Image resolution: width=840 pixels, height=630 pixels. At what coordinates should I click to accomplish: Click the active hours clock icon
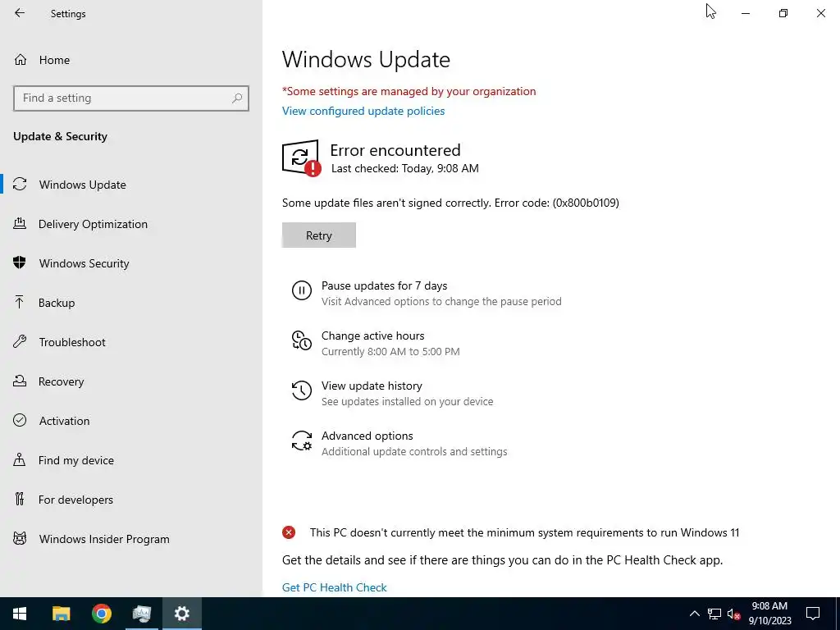(x=302, y=340)
